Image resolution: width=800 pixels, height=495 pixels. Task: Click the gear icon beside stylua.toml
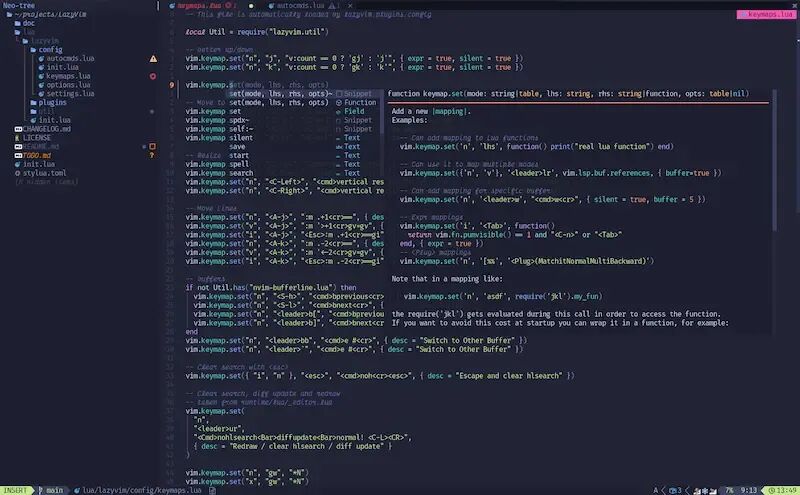(18, 173)
